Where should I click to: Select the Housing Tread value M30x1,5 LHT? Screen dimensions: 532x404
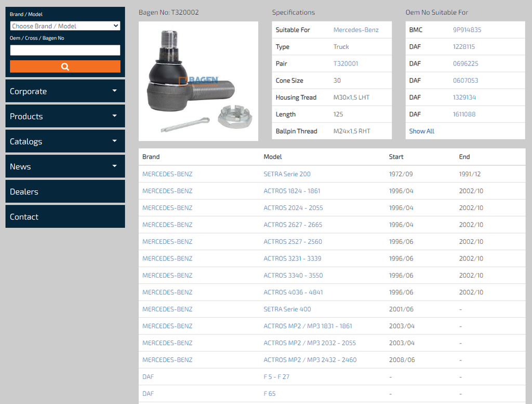coord(351,97)
